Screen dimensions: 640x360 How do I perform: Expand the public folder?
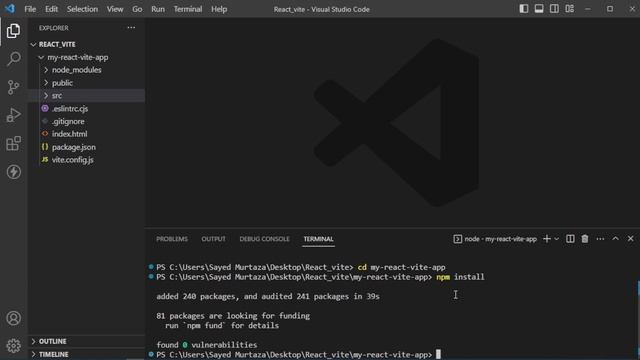pyautogui.click(x=87, y=83)
